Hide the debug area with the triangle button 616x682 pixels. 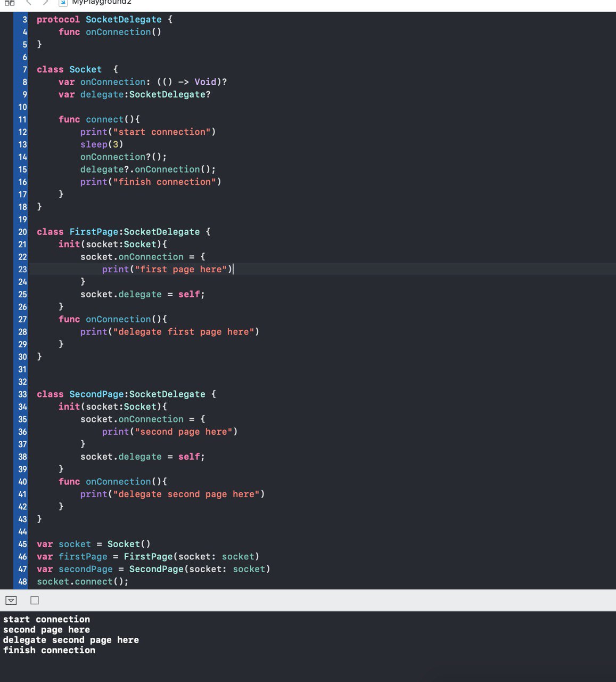coord(11,600)
